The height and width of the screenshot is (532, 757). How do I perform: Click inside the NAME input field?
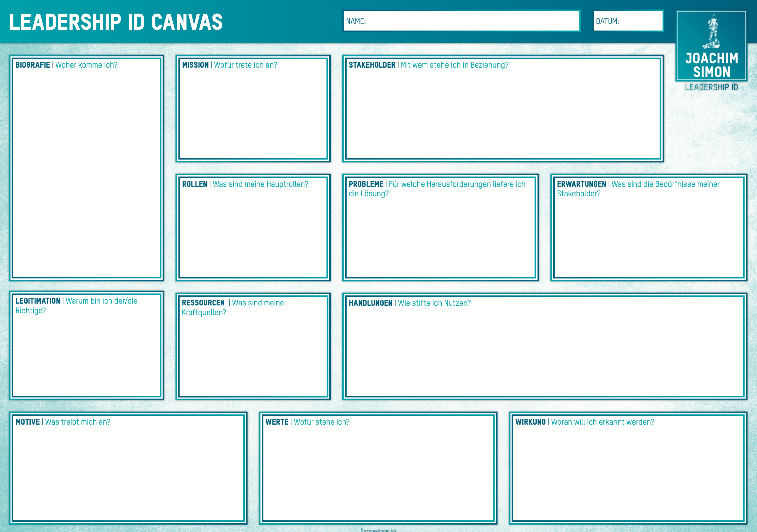(461, 21)
